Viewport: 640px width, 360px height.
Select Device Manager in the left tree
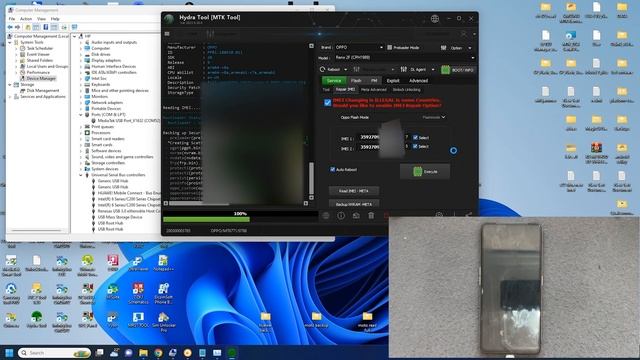tap(41, 78)
